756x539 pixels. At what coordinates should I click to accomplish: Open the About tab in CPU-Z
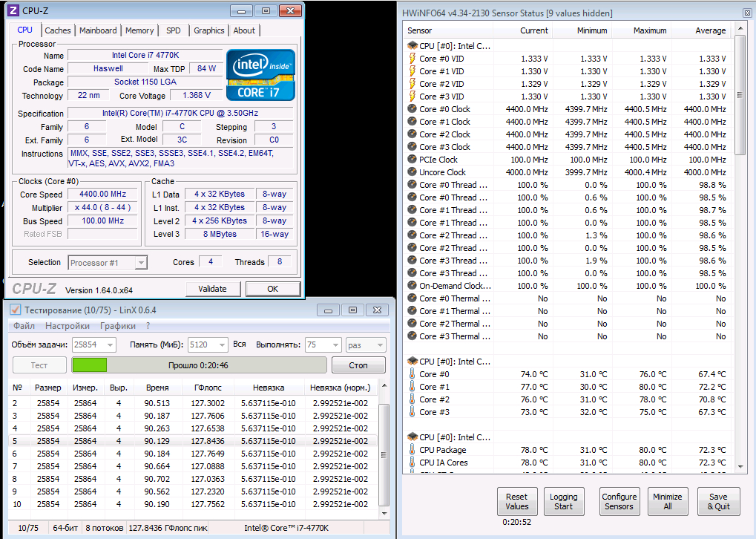(x=244, y=30)
